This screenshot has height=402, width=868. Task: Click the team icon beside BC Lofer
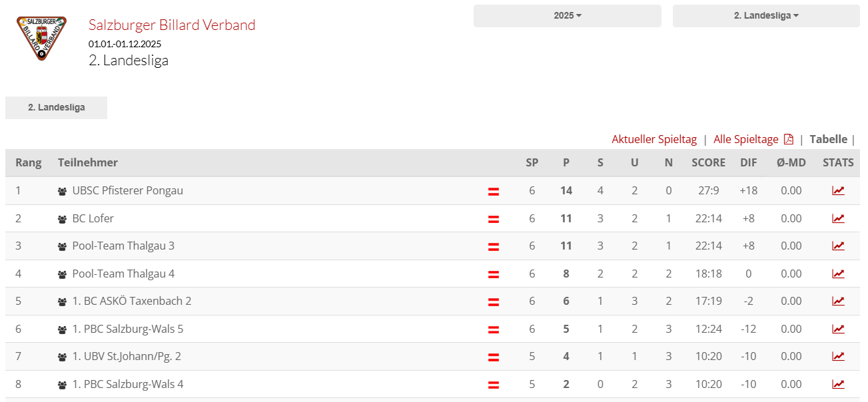click(x=63, y=219)
